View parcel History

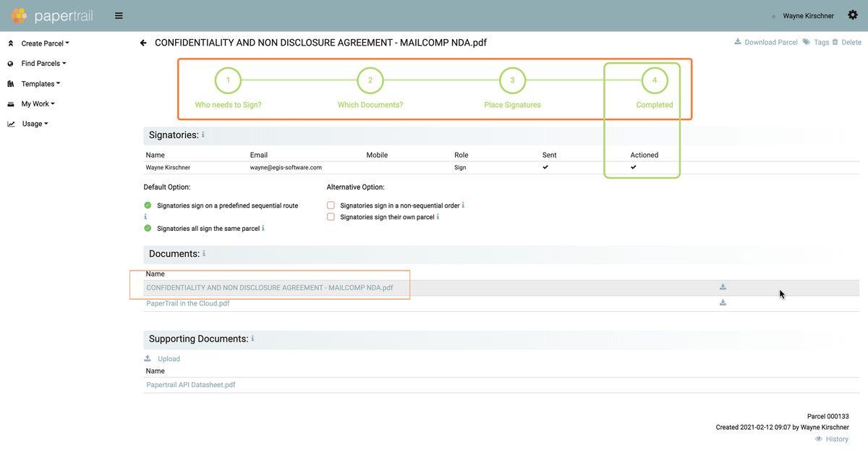(x=836, y=439)
